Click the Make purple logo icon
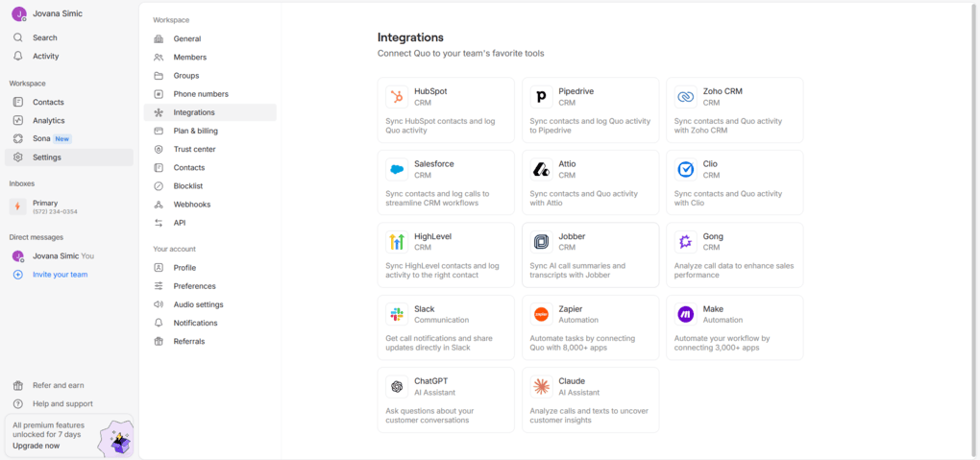980x460 pixels. tap(686, 314)
